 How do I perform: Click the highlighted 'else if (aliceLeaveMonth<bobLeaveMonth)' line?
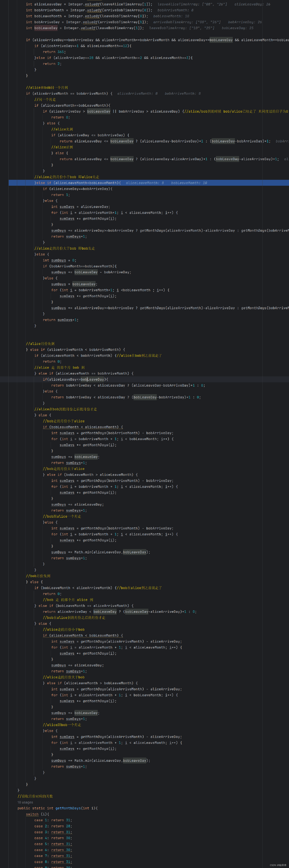149,183
